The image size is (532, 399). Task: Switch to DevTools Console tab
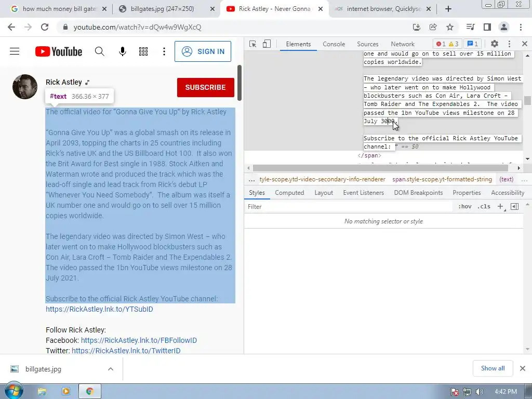(x=334, y=44)
